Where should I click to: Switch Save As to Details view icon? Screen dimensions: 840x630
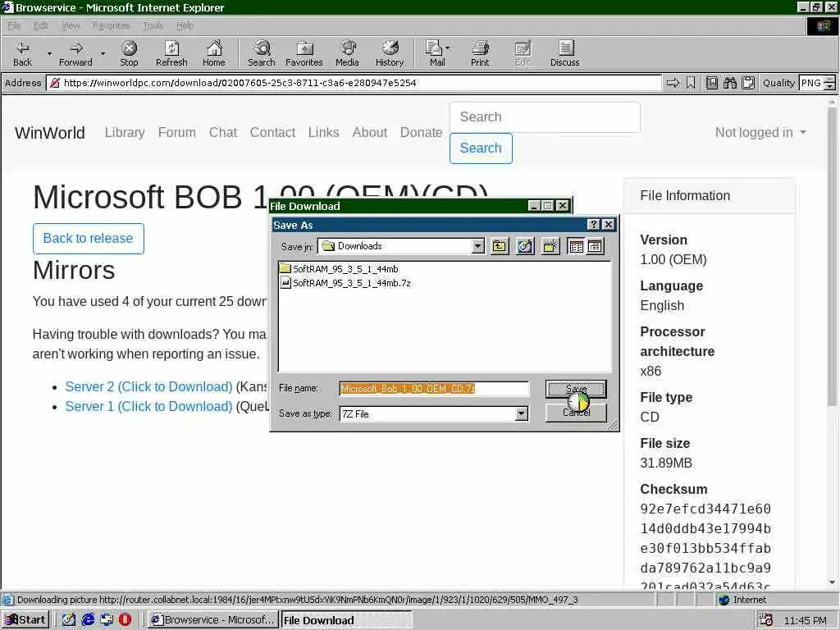coord(596,246)
